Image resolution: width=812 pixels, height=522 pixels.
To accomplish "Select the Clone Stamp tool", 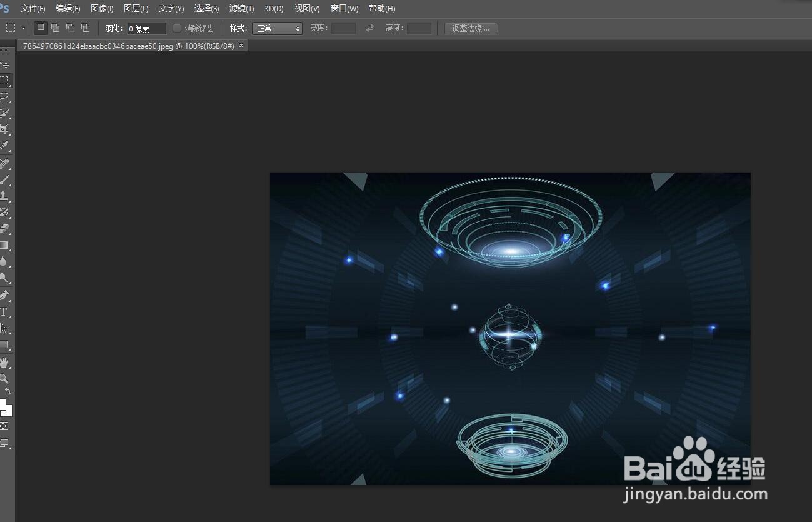I will pyautogui.click(x=5, y=196).
